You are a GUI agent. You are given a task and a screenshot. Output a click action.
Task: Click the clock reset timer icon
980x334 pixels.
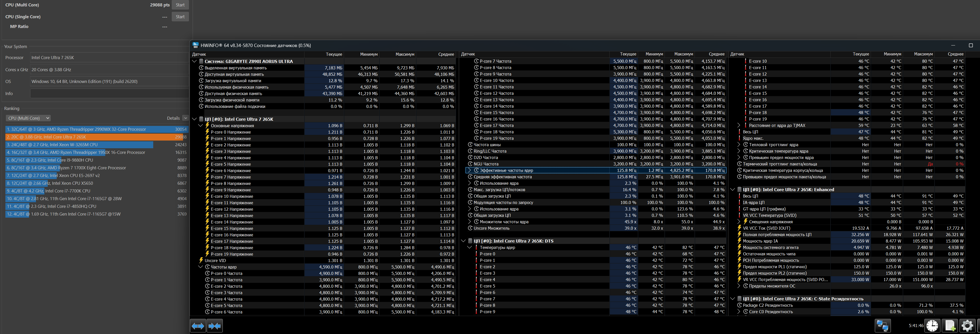pos(932,326)
